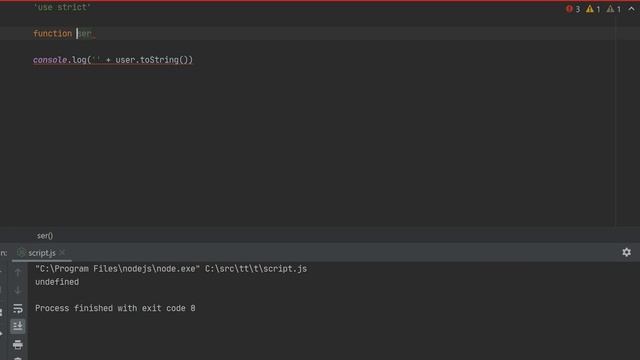This screenshot has width=640, height=360.
Task: Toggle scroll to end in console
Action: point(18,326)
